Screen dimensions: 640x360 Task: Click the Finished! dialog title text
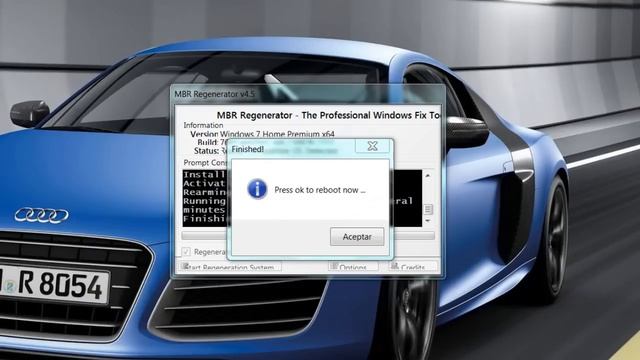click(247, 149)
